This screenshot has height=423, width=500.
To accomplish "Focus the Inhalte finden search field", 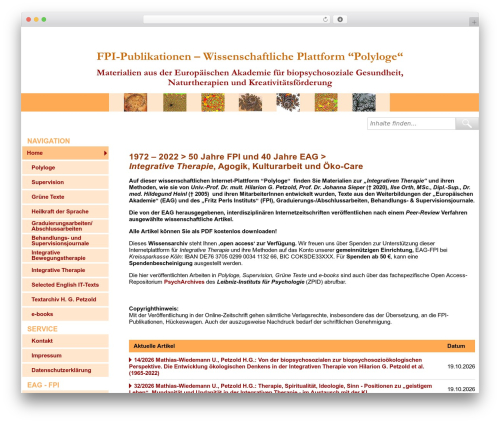I will pos(411,124).
